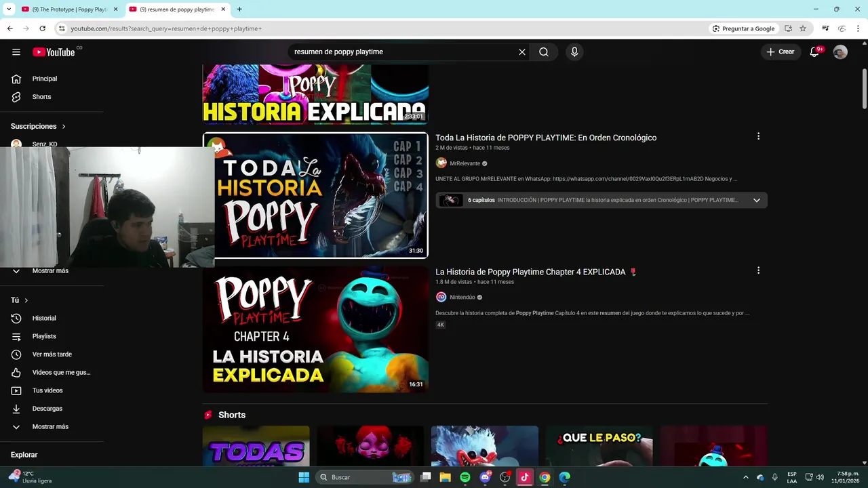The height and width of the screenshot is (488, 868).
Task: Open the YouTube hamburger guide menu
Action: [x=16, y=52]
